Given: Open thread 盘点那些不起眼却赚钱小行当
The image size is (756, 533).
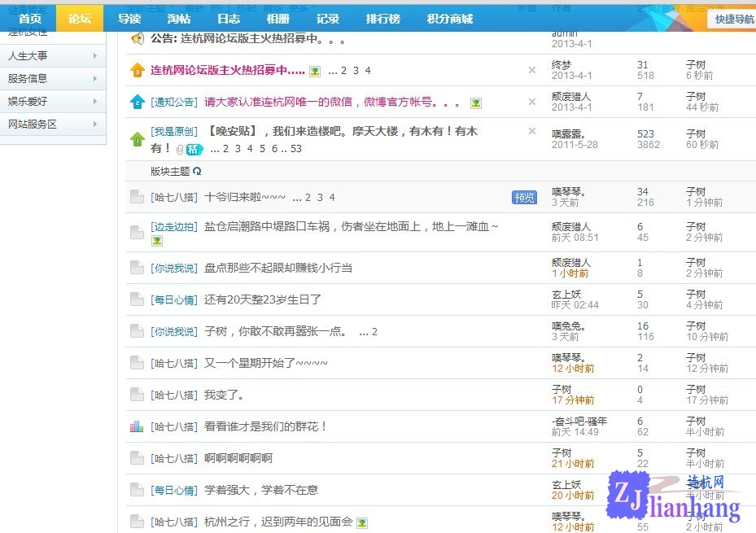Looking at the screenshot, I should [x=278, y=268].
